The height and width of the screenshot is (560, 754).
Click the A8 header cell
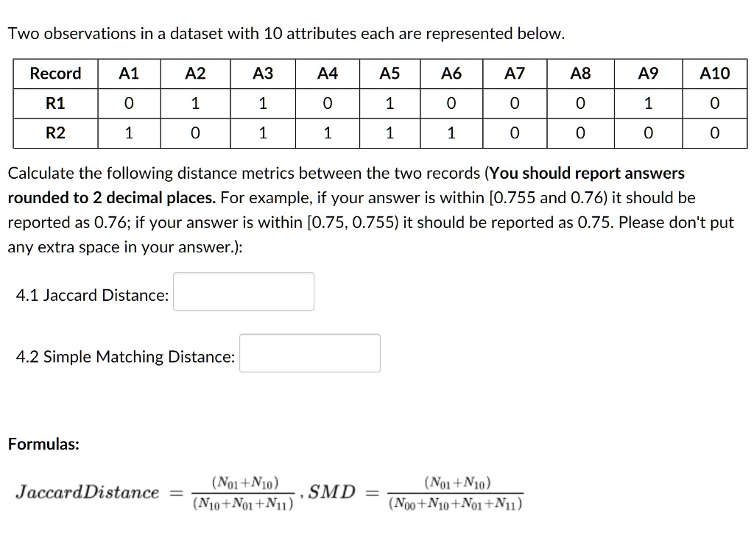coord(580,73)
